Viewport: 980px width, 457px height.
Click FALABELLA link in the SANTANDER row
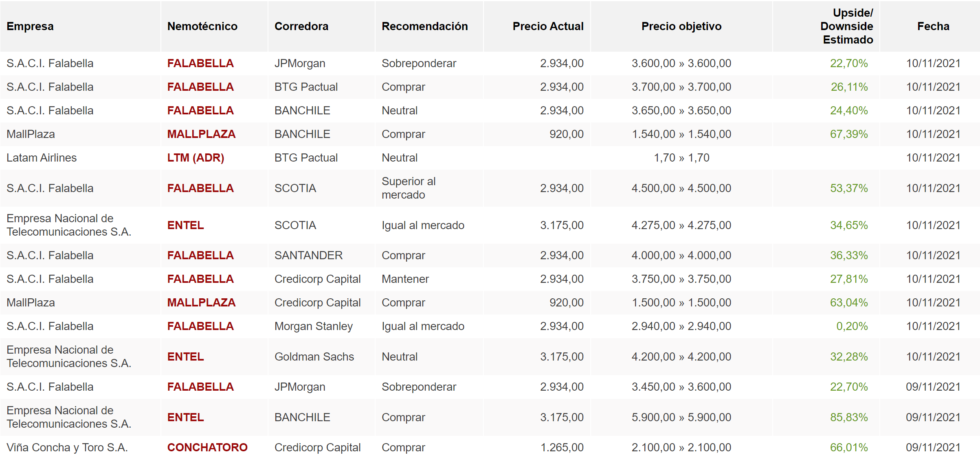tap(200, 256)
